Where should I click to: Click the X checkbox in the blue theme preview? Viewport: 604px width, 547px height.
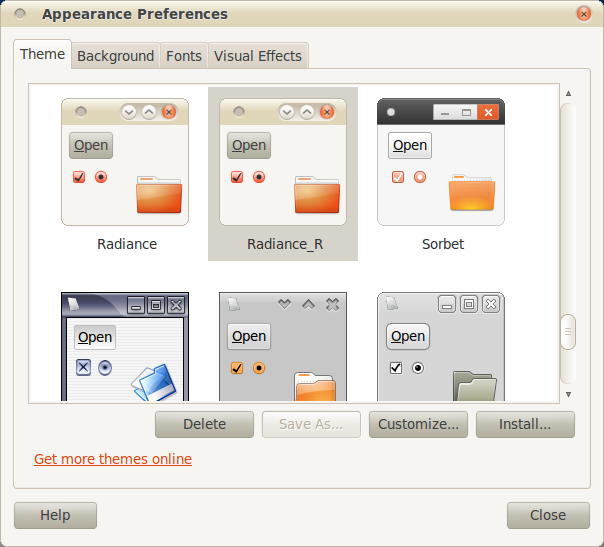click(x=83, y=367)
